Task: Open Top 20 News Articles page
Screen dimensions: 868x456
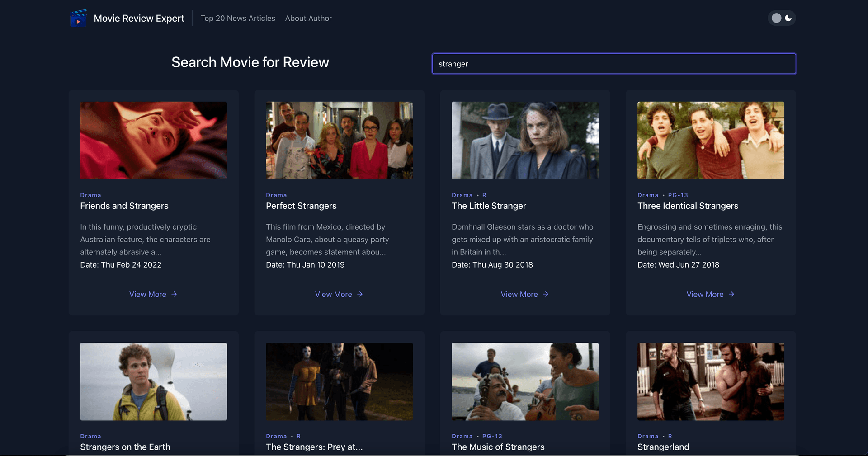Action: coord(238,18)
